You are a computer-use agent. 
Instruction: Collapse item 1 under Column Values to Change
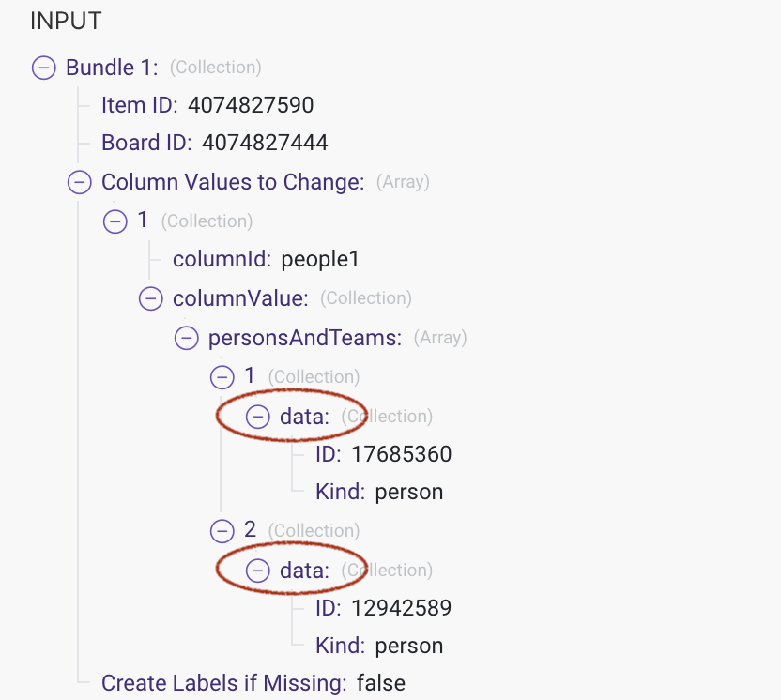[x=115, y=221]
